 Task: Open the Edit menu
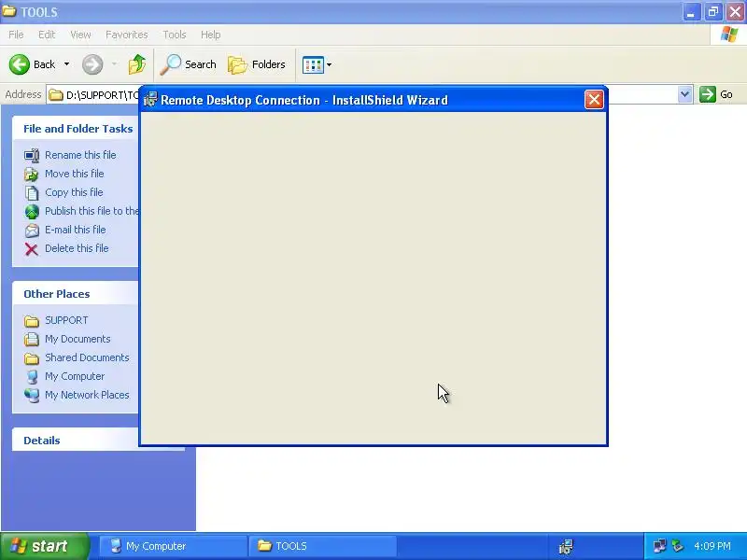coord(47,35)
